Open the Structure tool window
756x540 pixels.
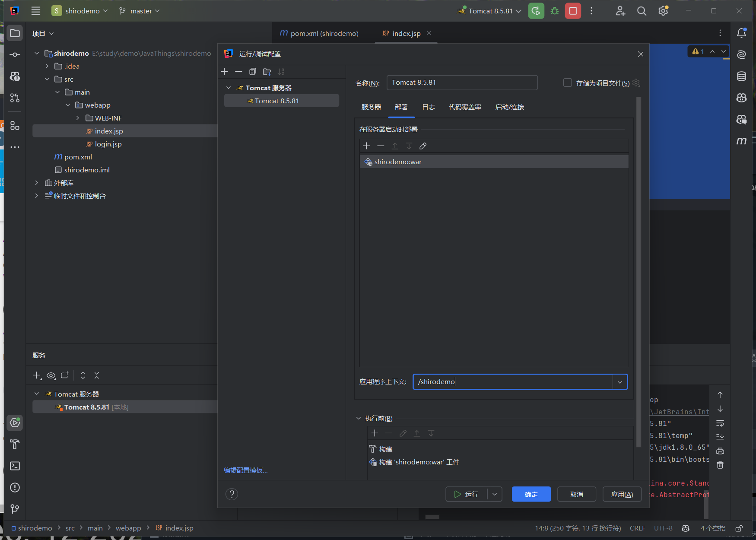pyautogui.click(x=15, y=126)
